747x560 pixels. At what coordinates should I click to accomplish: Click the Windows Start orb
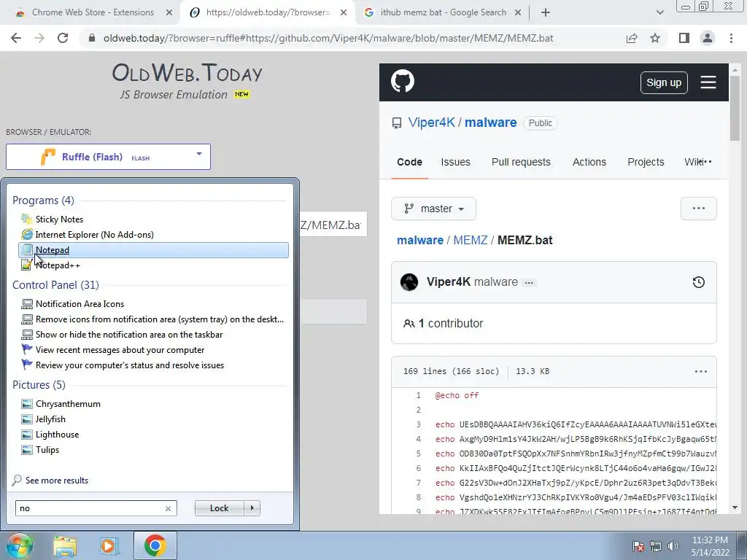[19, 545]
